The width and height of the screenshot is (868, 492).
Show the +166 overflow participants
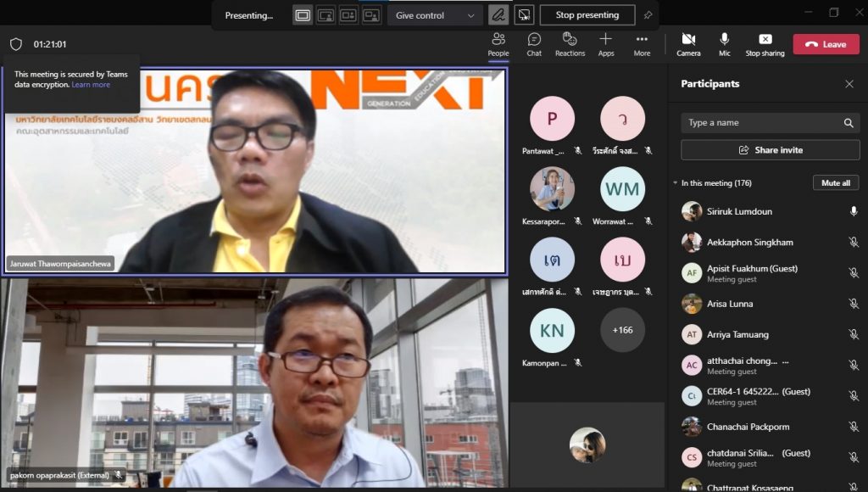(x=622, y=330)
